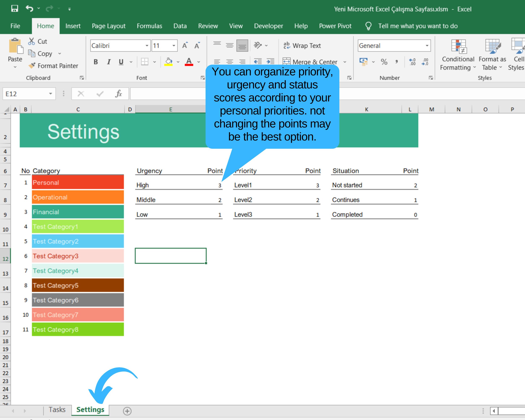The height and width of the screenshot is (420, 525).
Task: Expand the General number format dropdown
Action: (x=427, y=46)
